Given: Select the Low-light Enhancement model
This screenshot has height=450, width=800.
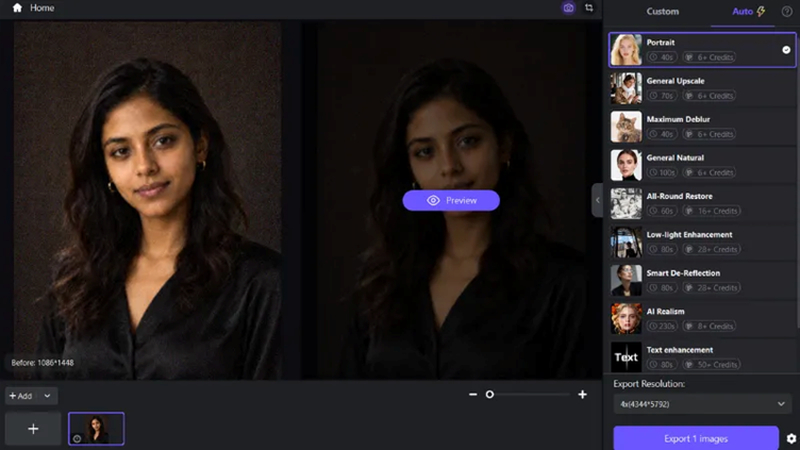Looking at the screenshot, I should (x=702, y=242).
